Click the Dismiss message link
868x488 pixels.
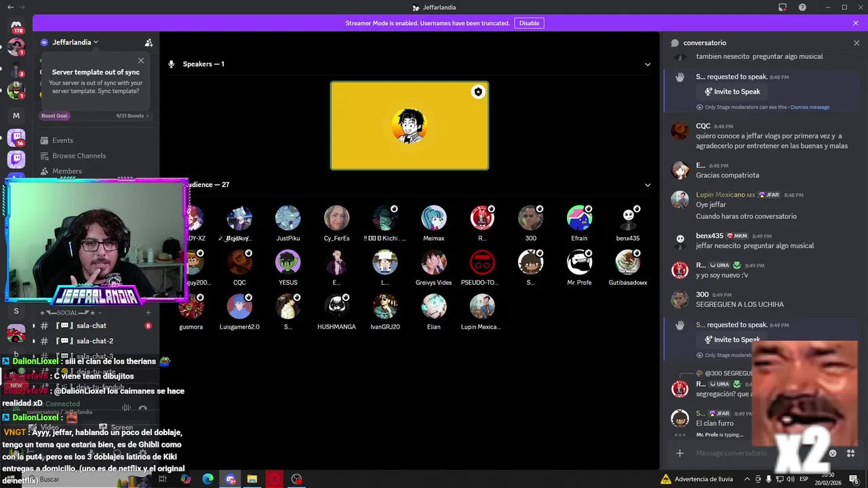click(x=810, y=107)
